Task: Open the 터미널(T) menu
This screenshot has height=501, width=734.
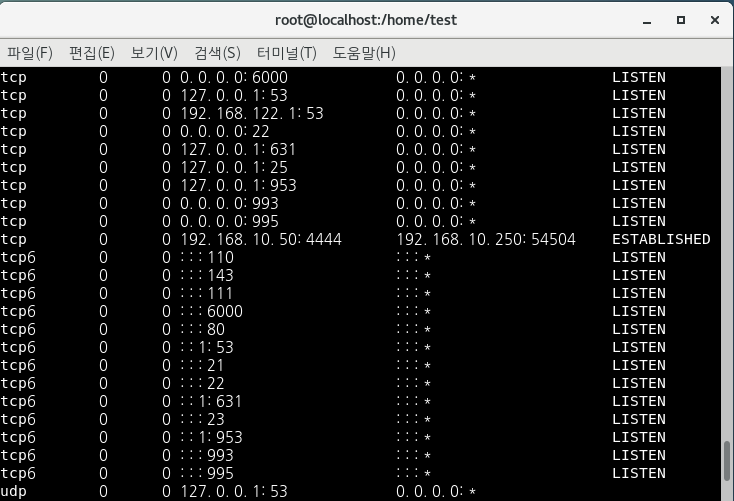Action: (x=286, y=53)
